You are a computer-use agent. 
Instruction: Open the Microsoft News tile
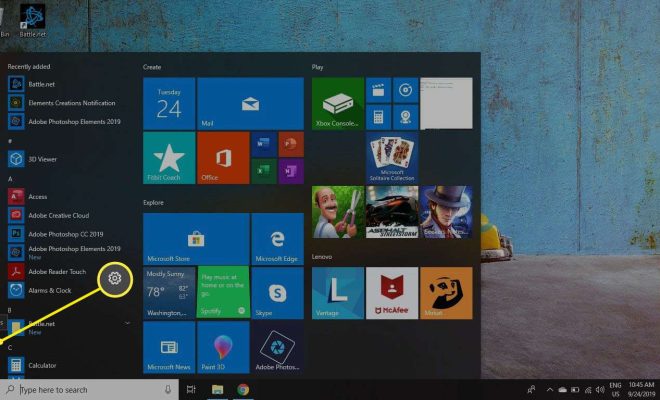click(x=169, y=347)
